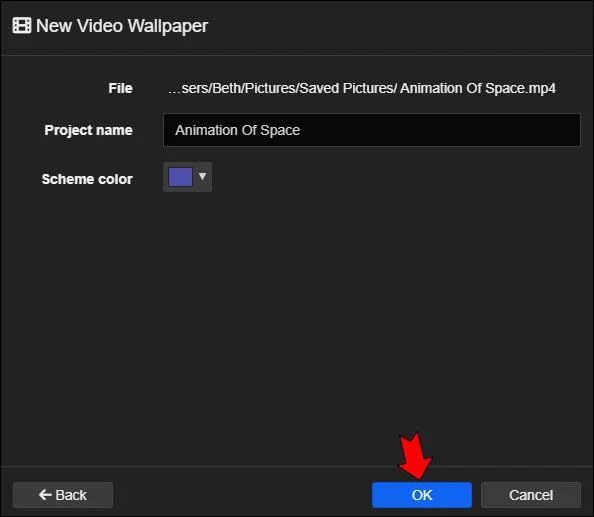
Task: Select the purple Scheme color swatch
Action: point(180,177)
